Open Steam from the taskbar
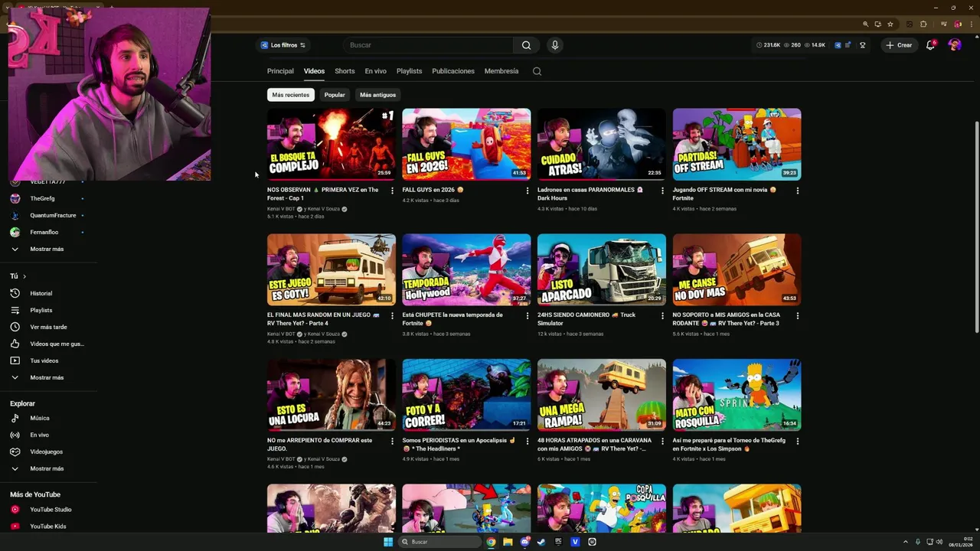This screenshot has height=551, width=980. [541, 542]
